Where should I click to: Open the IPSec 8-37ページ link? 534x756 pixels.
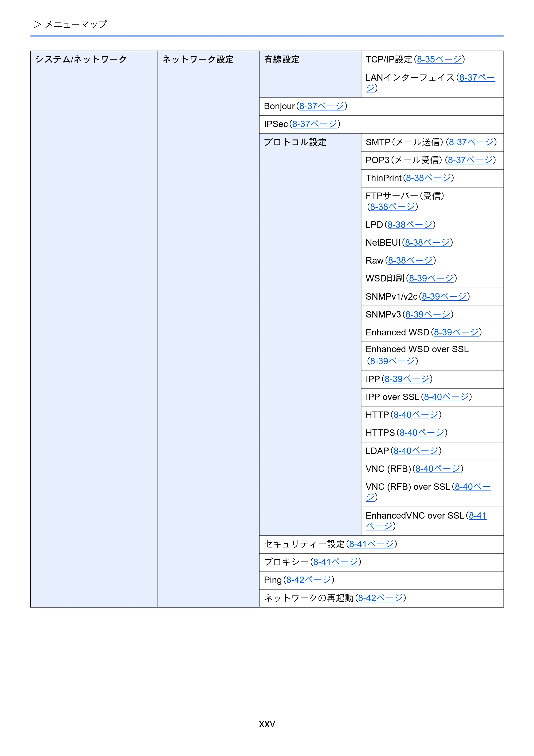tap(315, 124)
